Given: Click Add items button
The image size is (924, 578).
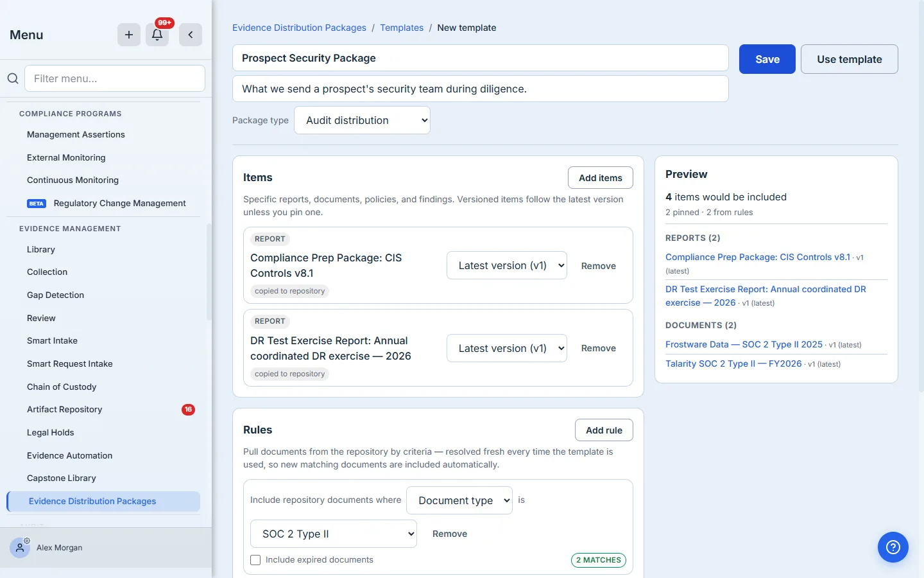Looking at the screenshot, I should [x=601, y=178].
